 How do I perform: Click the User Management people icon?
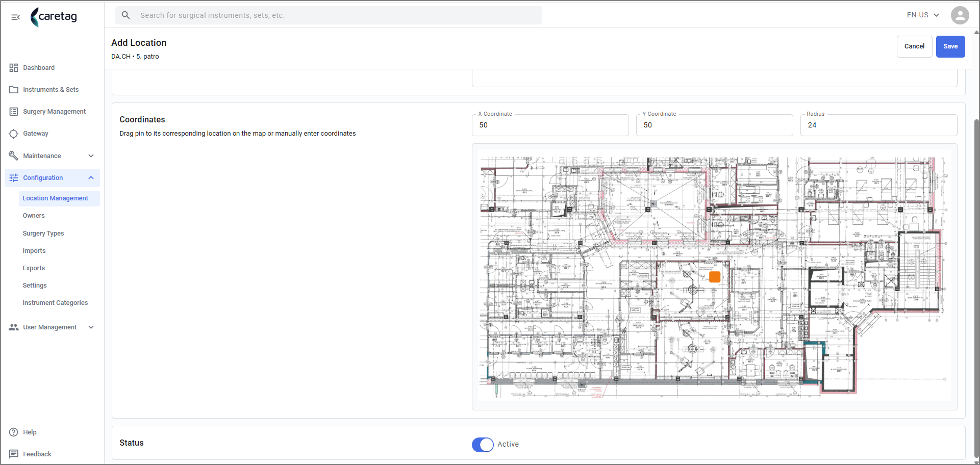coord(14,327)
